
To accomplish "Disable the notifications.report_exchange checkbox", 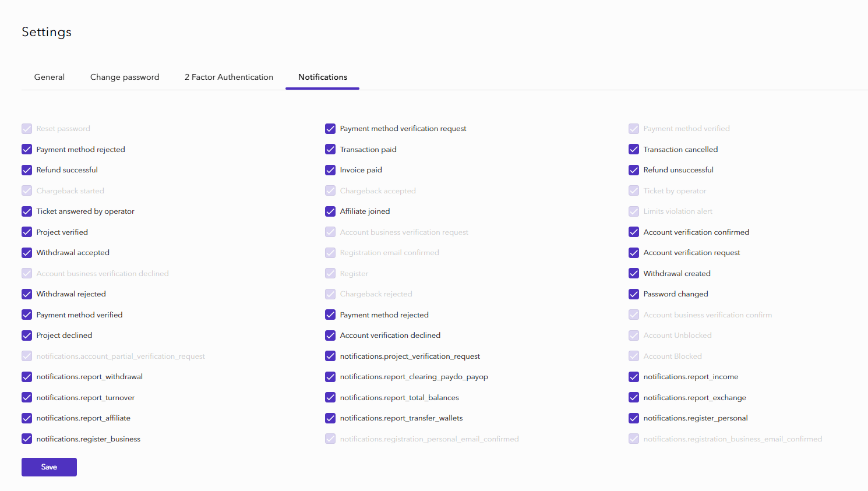I will 634,398.
